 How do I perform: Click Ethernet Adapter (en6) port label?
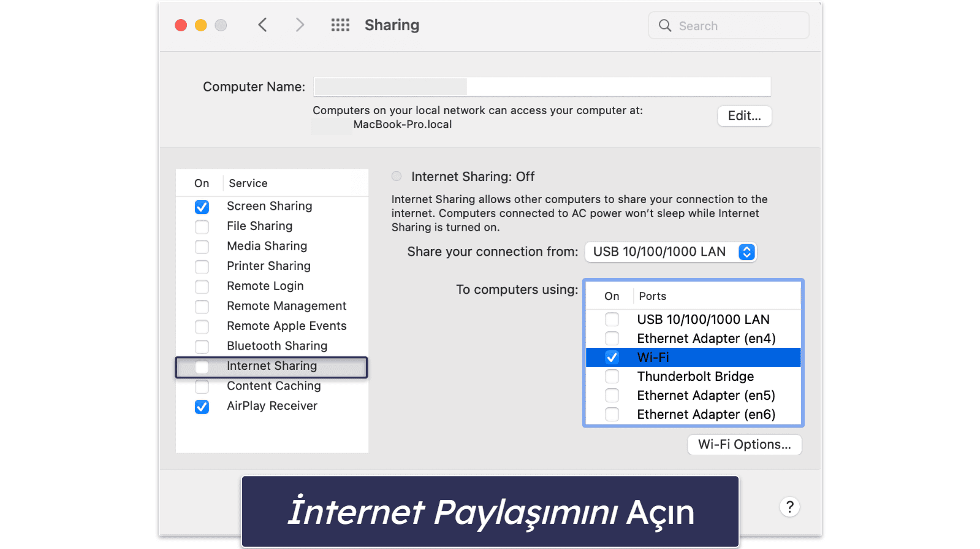(706, 415)
